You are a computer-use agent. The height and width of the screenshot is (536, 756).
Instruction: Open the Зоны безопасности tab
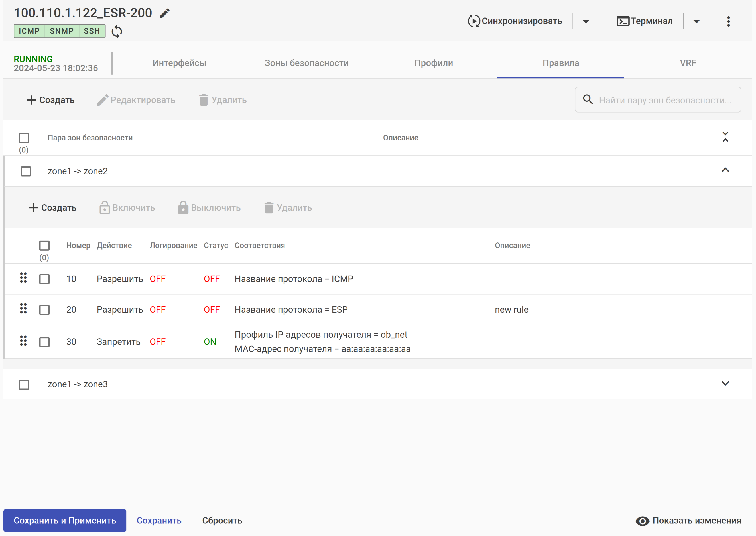pos(306,63)
